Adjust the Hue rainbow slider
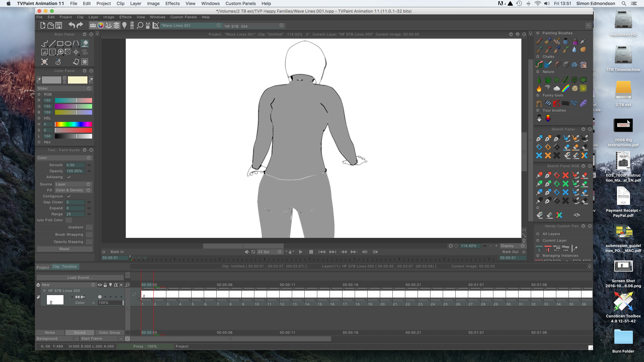This screenshot has width=644, height=362. tap(73, 124)
